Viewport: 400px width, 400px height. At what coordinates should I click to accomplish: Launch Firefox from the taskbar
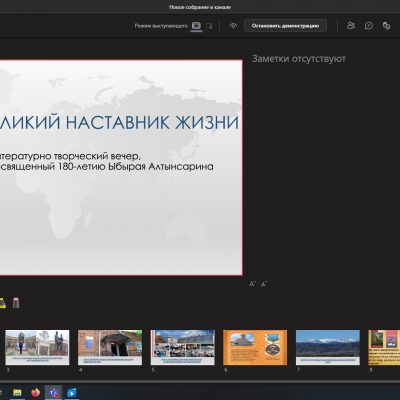tap(35, 393)
